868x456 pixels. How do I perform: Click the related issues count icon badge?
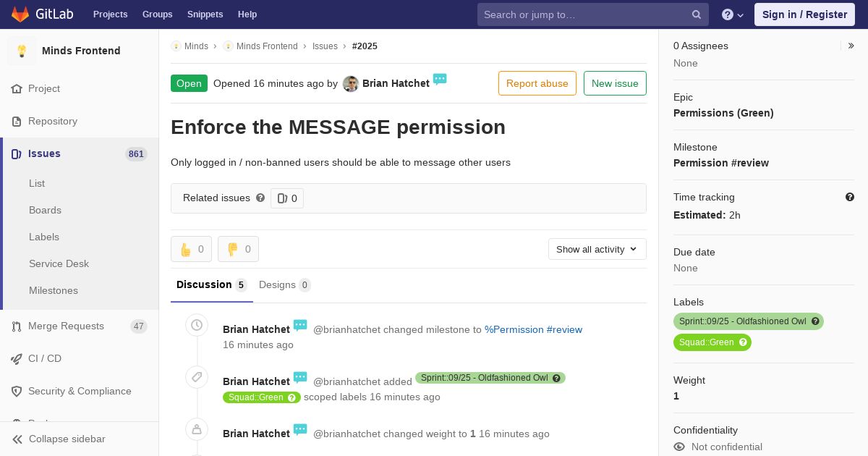pos(287,198)
